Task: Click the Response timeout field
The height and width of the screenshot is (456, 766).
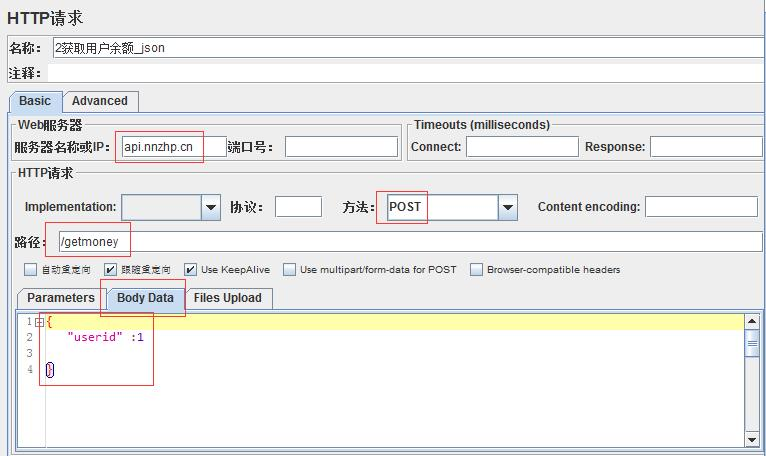Action: (706, 147)
